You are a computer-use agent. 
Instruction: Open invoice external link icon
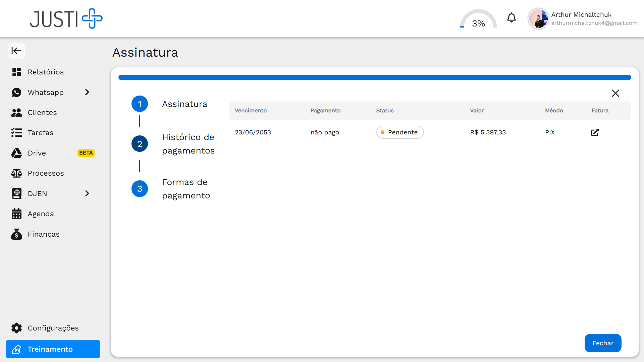click(595, 132)
